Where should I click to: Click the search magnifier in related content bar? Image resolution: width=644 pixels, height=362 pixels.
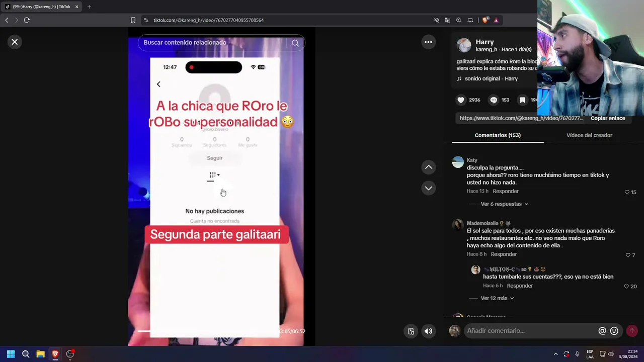[x=295, y=43]
